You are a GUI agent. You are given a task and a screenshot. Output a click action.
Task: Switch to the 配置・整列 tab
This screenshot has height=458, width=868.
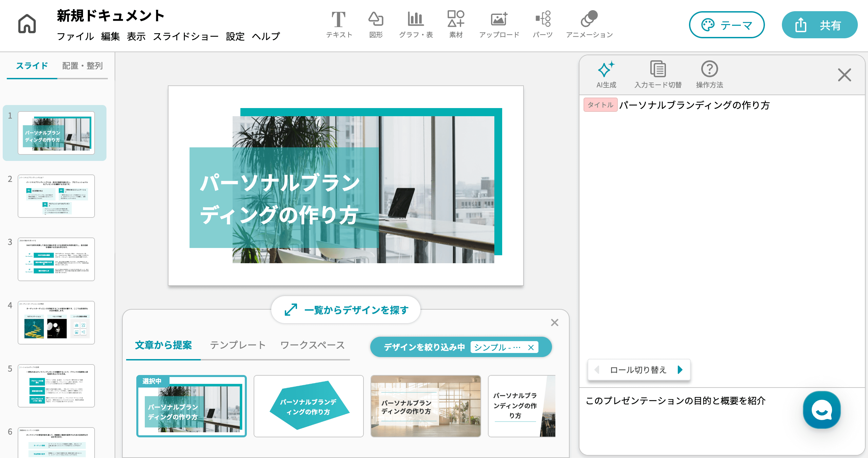point(82,66)
